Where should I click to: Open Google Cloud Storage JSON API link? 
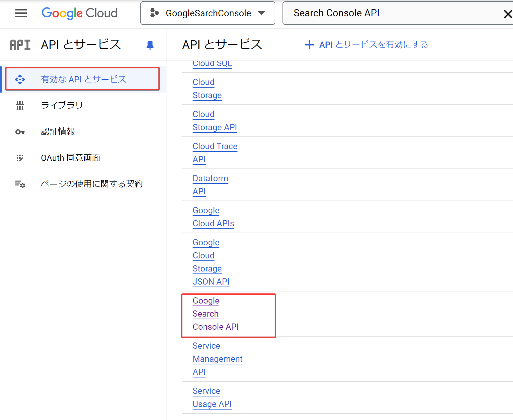[211, 262]
